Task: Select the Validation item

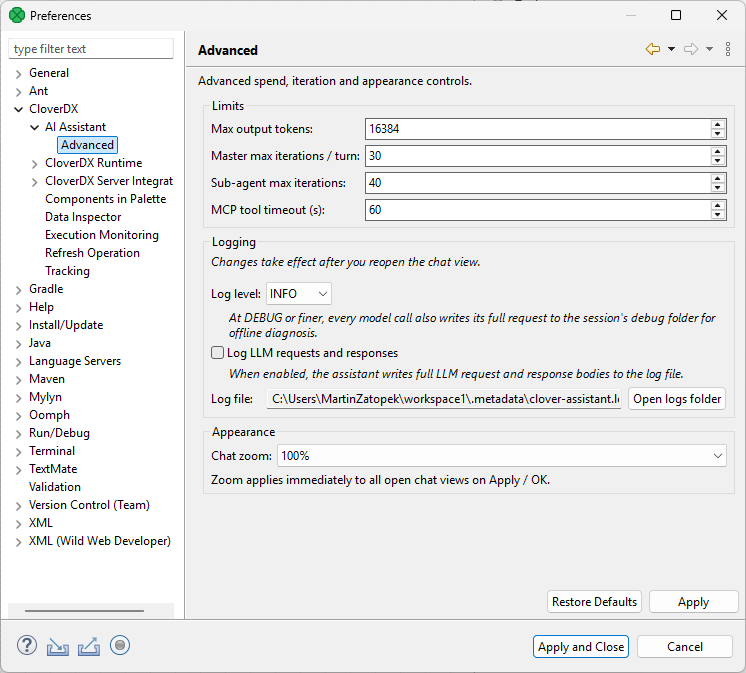Action: (55, 487)
